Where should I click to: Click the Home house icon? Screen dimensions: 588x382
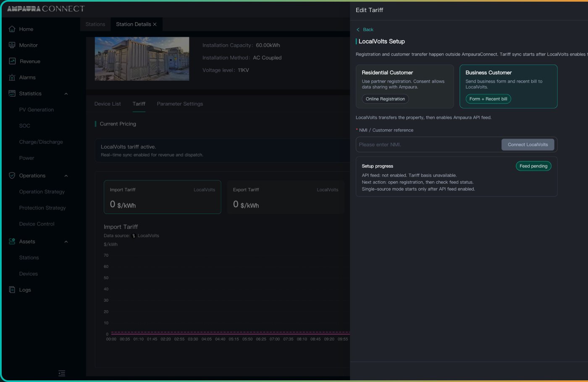coord(12,29)
